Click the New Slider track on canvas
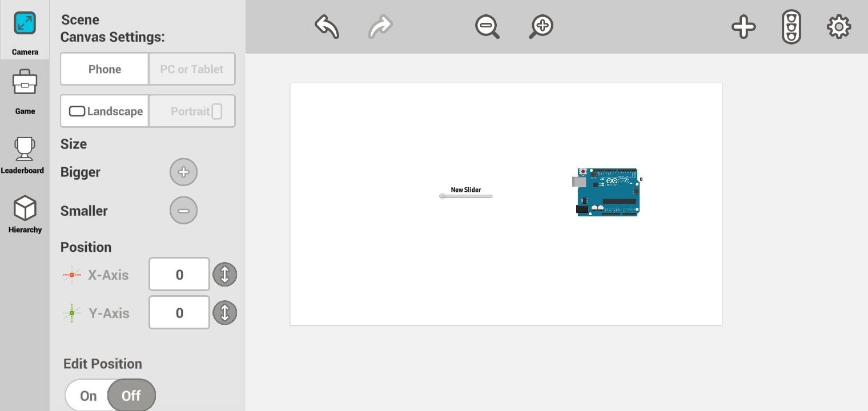The image size is (868, 411). [x=466, y=196]
